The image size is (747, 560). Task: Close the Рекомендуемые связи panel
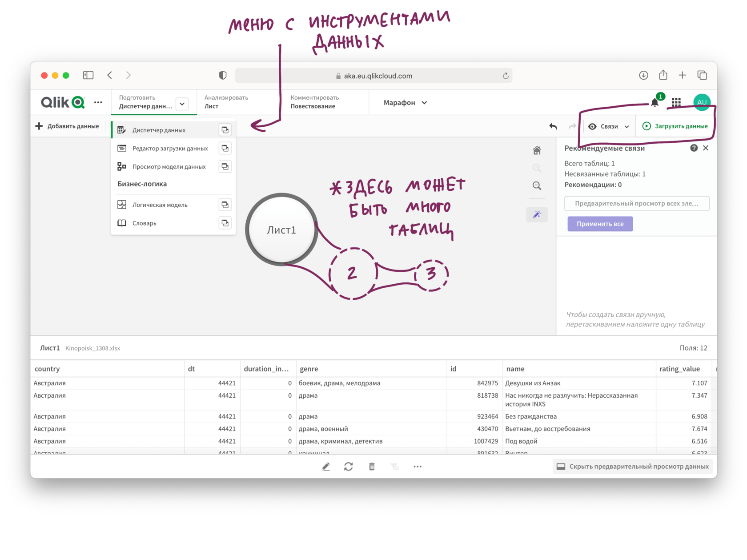point(706,148)
